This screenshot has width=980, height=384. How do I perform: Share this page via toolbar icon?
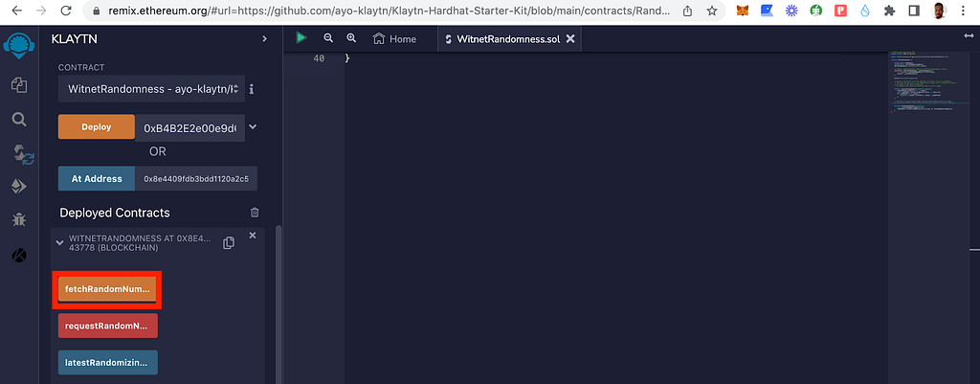point(687,11)
